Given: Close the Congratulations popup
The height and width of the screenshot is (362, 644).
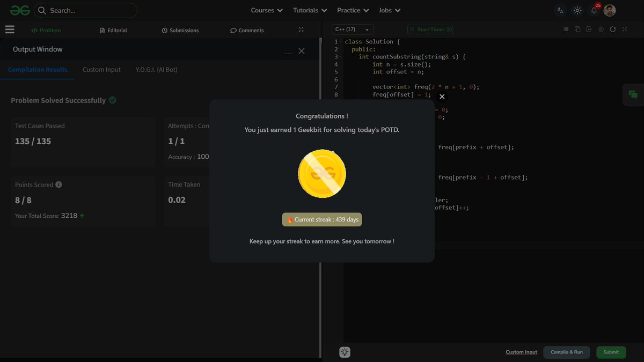Looking at the screenshot, I should [x=442, y=97].
